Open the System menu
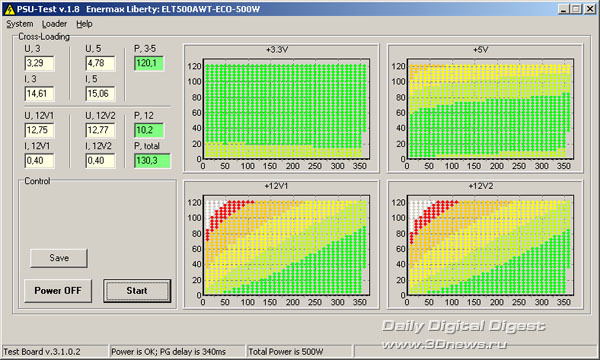 tap(20, 24)
